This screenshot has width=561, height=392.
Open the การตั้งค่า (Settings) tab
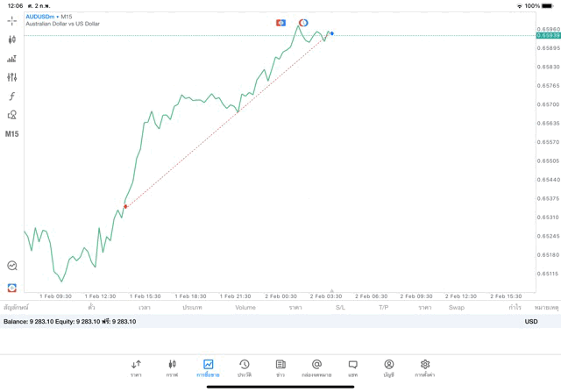click(425, 367)
